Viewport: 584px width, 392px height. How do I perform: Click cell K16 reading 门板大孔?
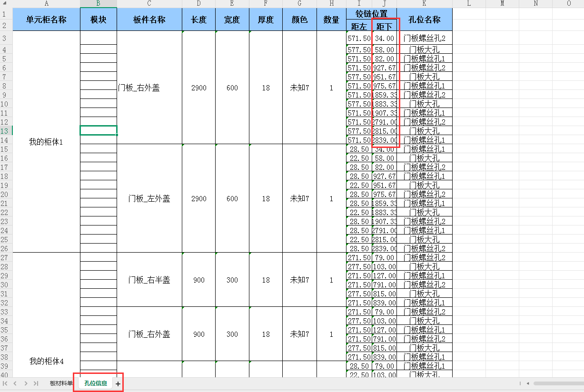[425, 158]
